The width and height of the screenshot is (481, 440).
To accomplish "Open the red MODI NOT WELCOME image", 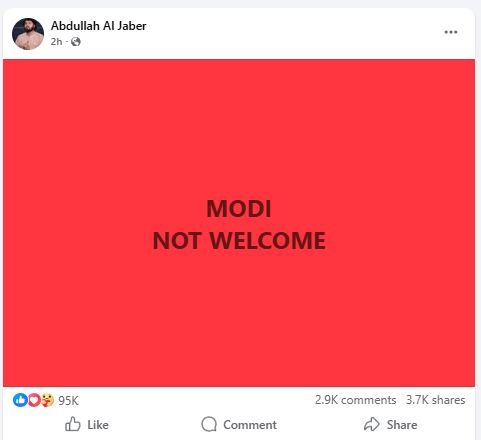I will coord(239,223).
